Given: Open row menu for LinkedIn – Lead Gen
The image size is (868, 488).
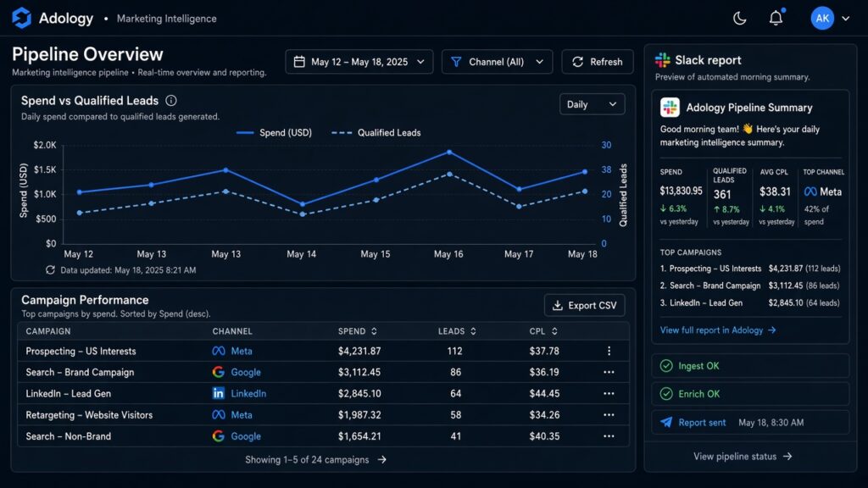Looking at the screenshot, I should click(x=609, y=393).
